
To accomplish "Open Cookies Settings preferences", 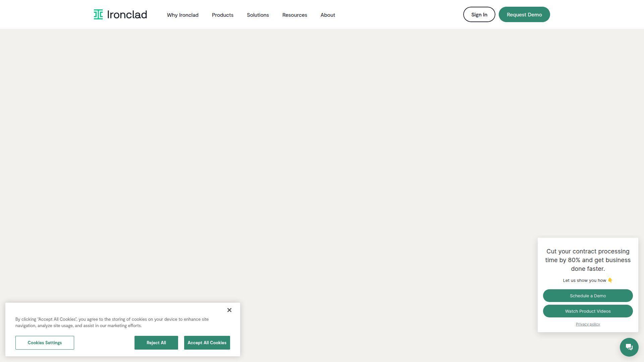I will (x=45, y=343).
